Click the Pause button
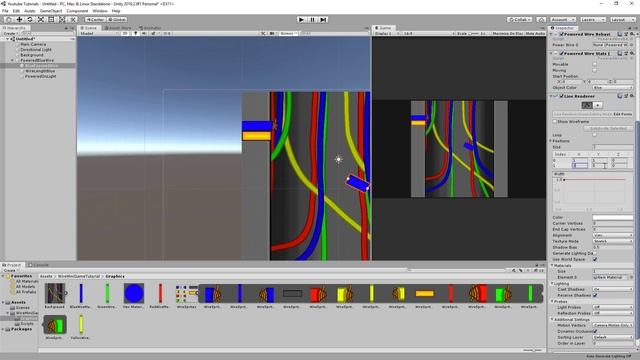The height and width of the screenshot is (360, 640). pos(312,20)
